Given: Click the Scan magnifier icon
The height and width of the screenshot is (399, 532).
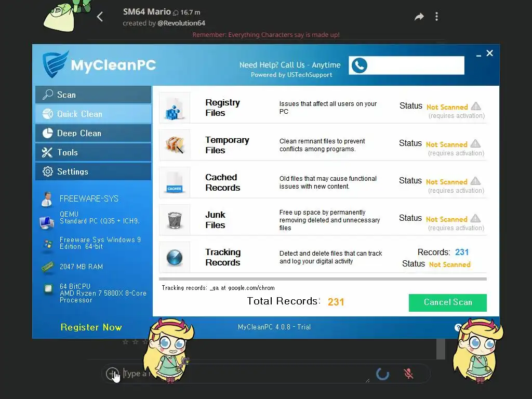Looking at the screenshot, I should pos(47,95).
